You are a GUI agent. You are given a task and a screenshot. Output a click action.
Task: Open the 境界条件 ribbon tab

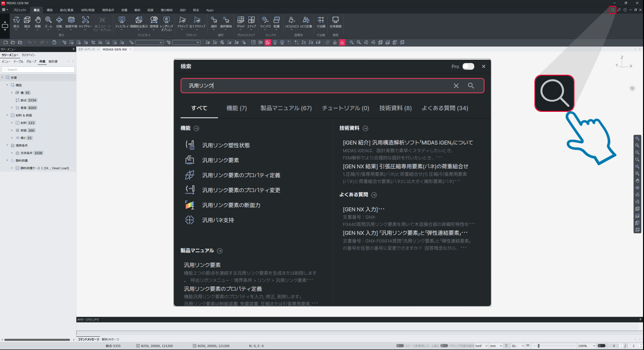point(108,10)
